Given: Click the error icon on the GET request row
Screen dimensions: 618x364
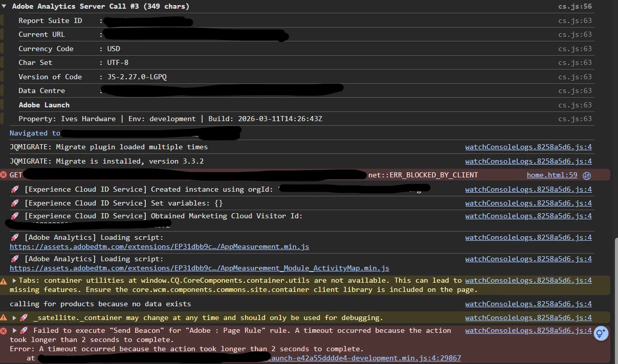Looking at the screenshot, I should pos(4,175).
